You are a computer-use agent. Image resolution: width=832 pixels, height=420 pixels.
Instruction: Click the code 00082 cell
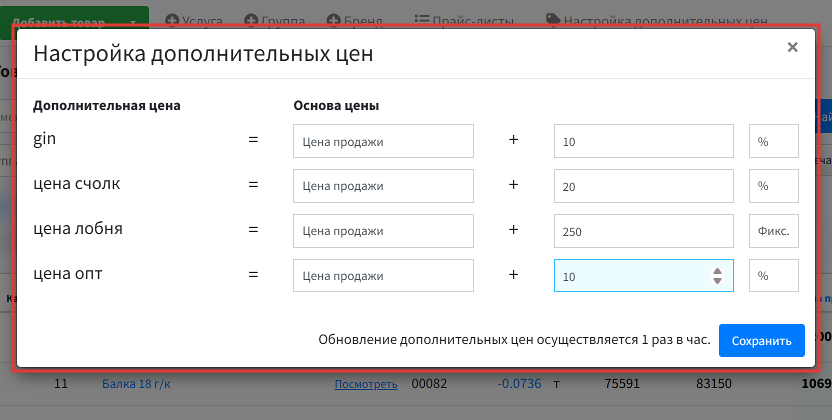[x=429, y=383]
